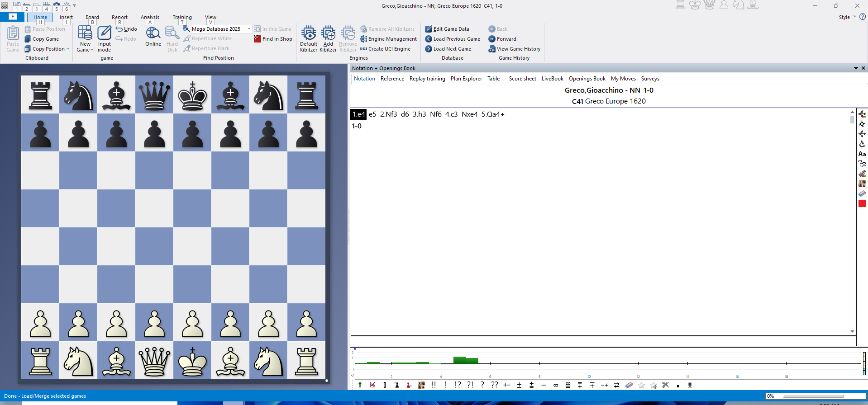
Task: Switch to the Openings Book tab
Action: [x=587, y=79]
